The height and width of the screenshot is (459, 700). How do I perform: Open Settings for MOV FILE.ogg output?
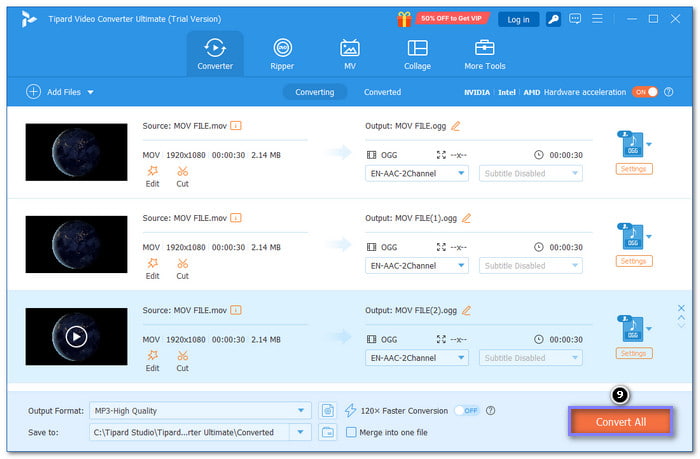pos(633,169)
